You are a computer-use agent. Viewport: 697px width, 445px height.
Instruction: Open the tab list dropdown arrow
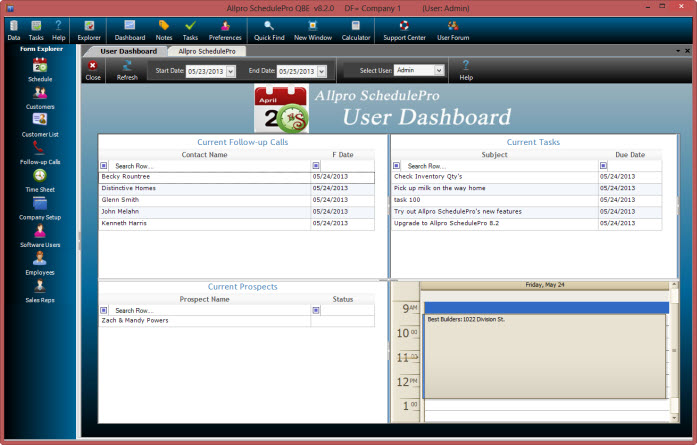click(678, 51)
